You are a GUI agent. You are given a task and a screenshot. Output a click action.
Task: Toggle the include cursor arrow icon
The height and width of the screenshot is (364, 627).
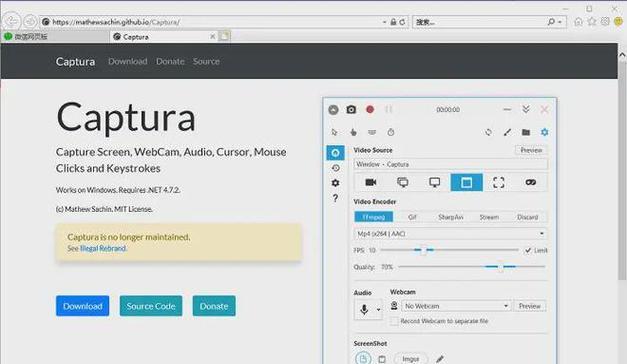[x=334, y=132]
